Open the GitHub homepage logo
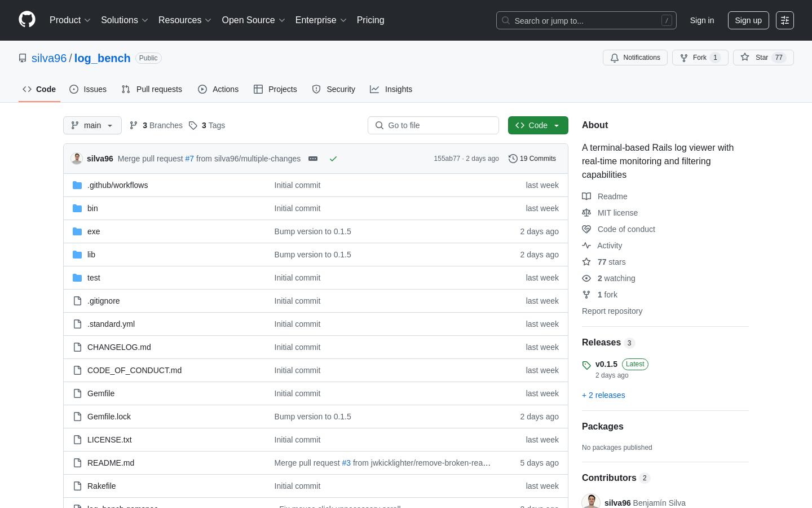The width and height of the screenshot is (812, 508). 27,20
